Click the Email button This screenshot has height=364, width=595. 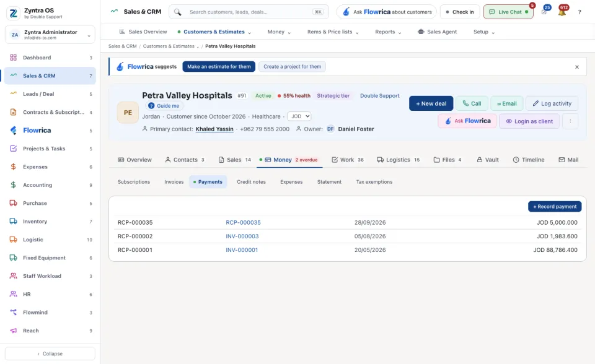click(507, 103)
